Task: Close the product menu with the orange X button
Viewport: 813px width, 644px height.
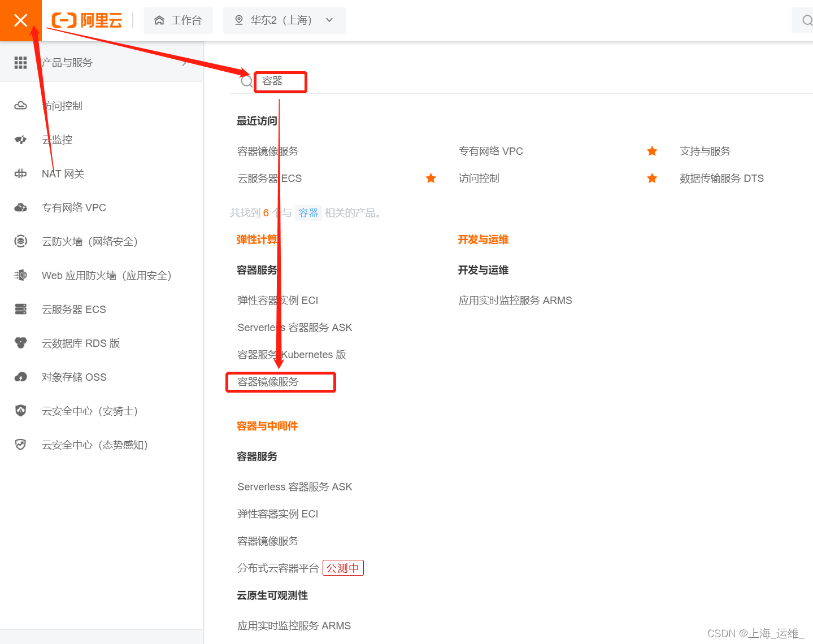Action: point(20,20)
